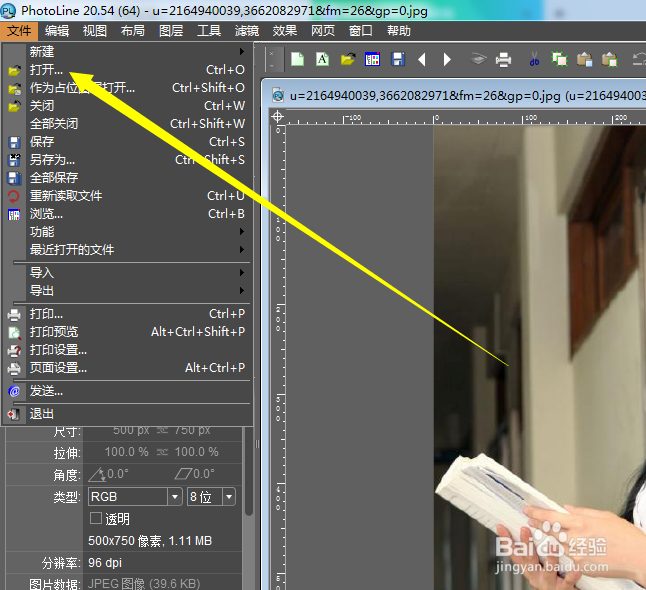Click the save floppy disk toolbar icon
The image size is (646, 590).
coord(398,59)
